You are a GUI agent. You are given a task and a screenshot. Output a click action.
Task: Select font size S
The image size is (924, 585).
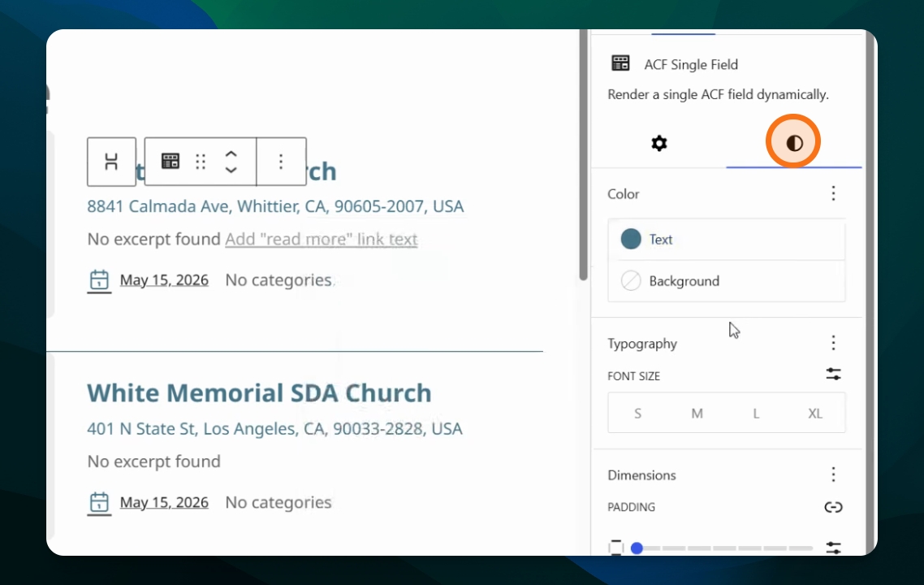[x=637, y=414]
